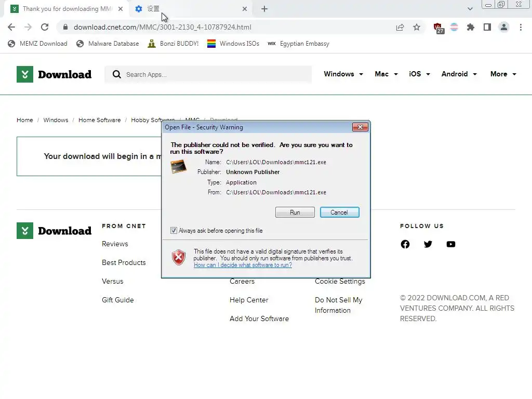The height and width of the screenshot is (399, 532).
Task: Expand the iOS dropdown menu
Action: tap(419, 74)
